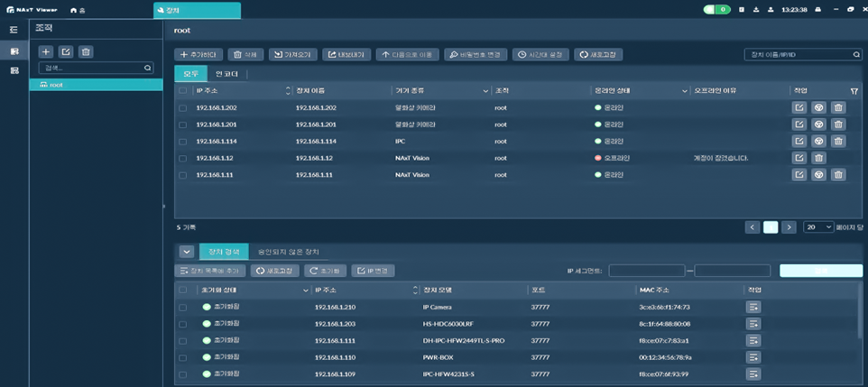Image resolution: width=868 pixels, height=387 pixels.
Task: Toggle the green switch in title bar
Action: (716, 10)
